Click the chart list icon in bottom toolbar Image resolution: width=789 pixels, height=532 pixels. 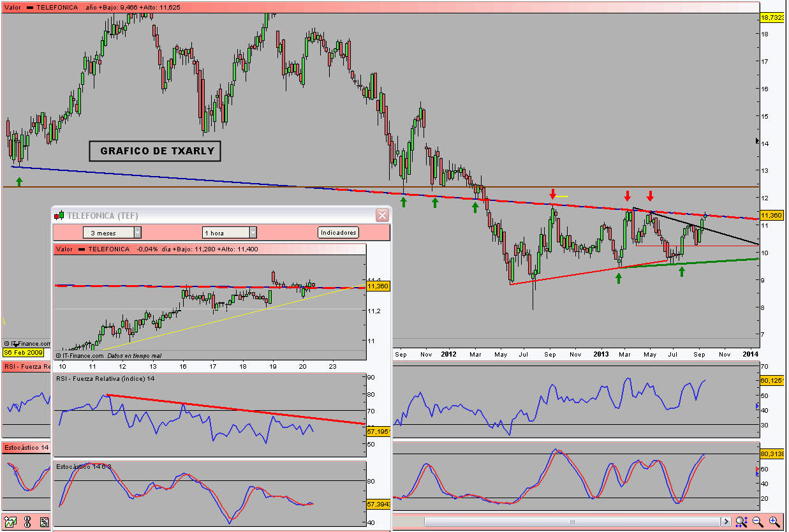coord(44,522)
